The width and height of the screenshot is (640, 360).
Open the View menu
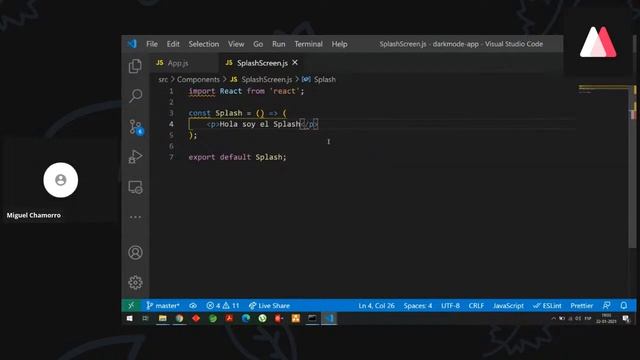236,44
